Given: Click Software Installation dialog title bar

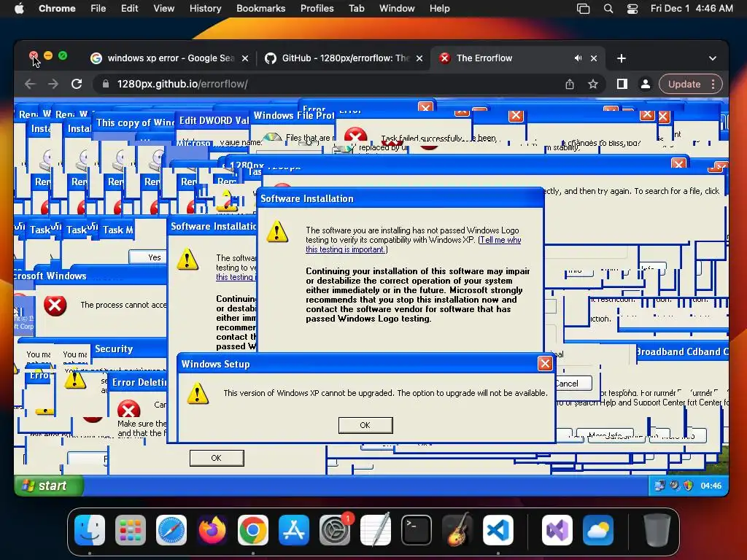Looking at the screenshot, I should [x=400, y=198].
